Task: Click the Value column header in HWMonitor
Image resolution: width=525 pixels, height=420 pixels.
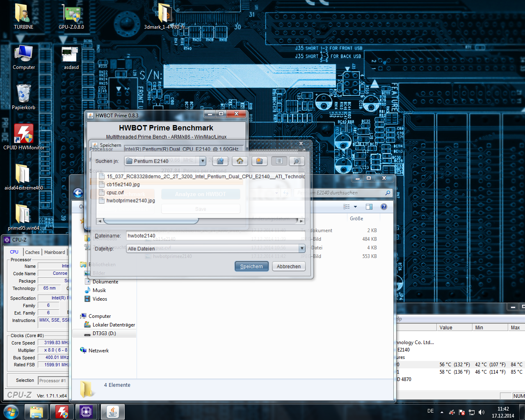Action: pyautogui.click(x=454, y=327)
